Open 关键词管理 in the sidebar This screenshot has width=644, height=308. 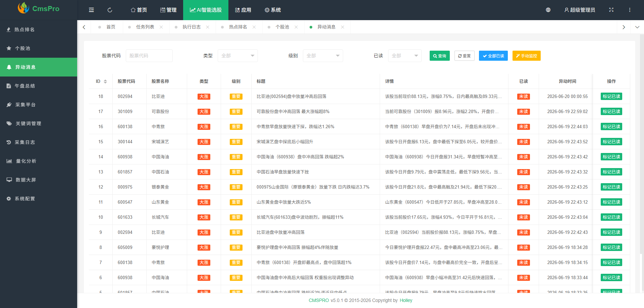point(39,123)
